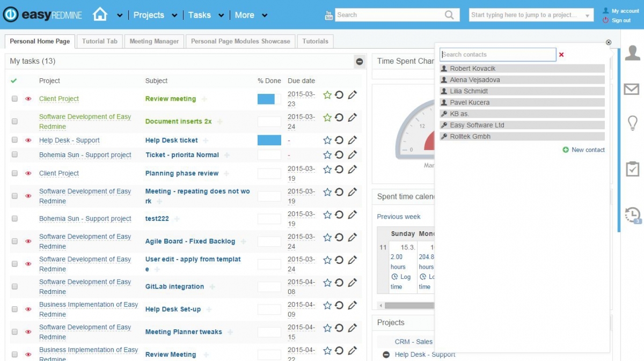Switch to the Meeting Manager tab
Viewport: 644px width, 361px height.
click(x=154, y=41)
